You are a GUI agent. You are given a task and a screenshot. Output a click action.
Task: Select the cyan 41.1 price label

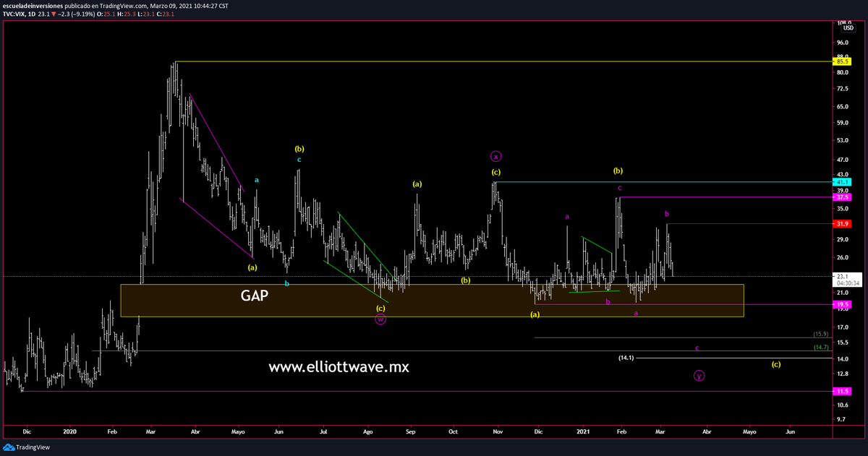842,183
